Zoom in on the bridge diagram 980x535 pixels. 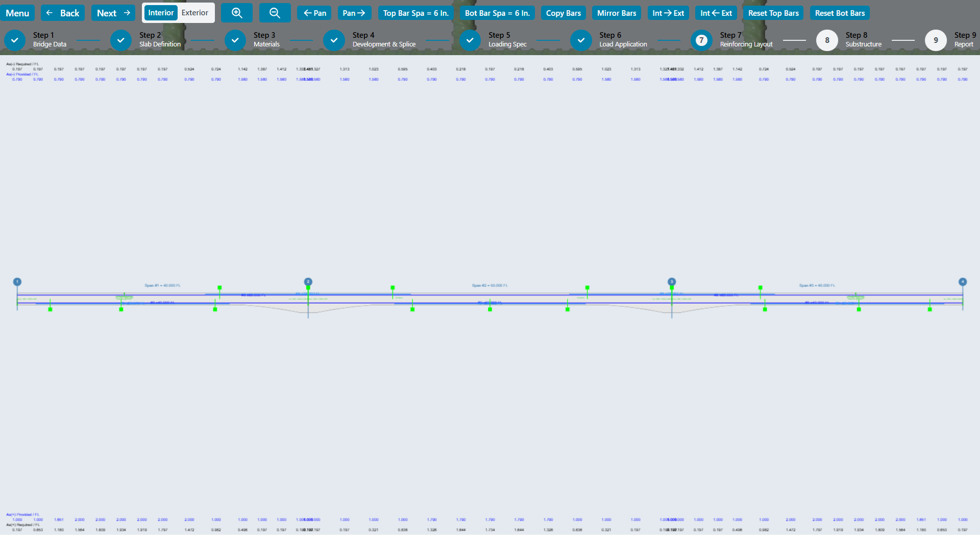[x=236, y=13]
